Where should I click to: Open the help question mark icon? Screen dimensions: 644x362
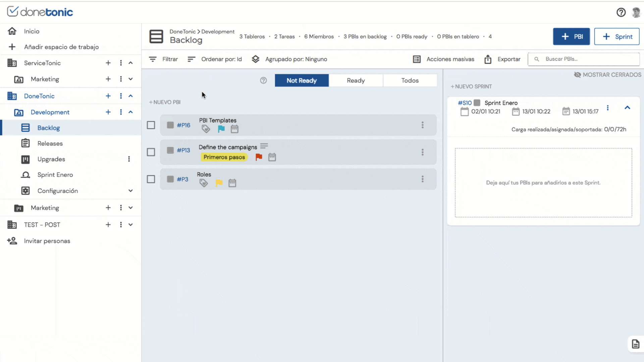point(621,12)
